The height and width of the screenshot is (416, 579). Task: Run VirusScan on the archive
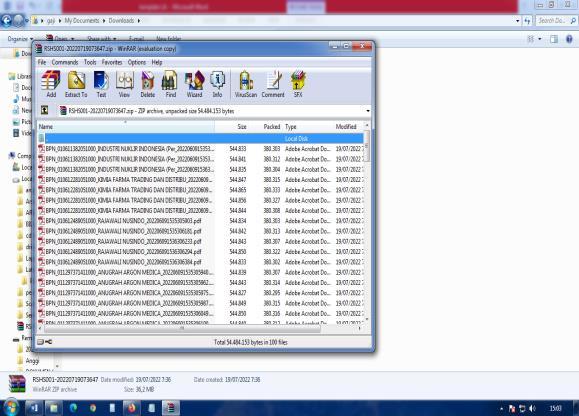pos(246,84)
